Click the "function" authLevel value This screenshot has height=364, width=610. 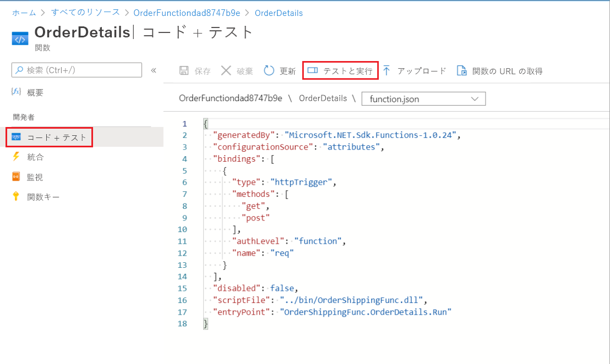coord(318,241)
